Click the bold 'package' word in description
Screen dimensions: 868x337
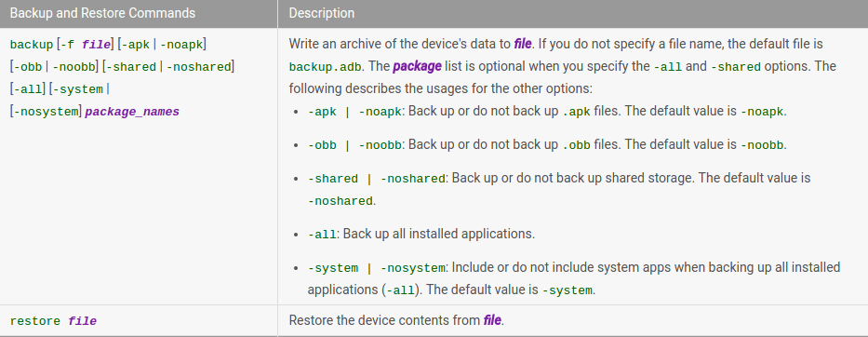tap(418, 66)
